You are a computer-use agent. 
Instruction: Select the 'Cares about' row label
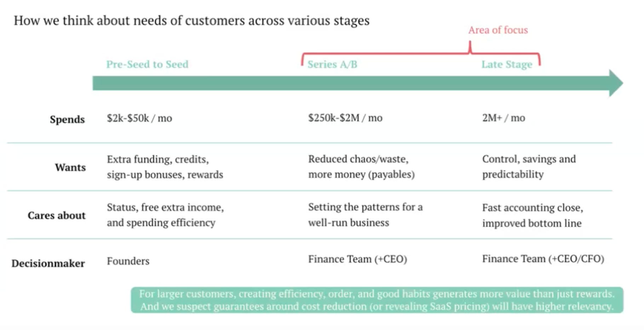coord(57,215)
